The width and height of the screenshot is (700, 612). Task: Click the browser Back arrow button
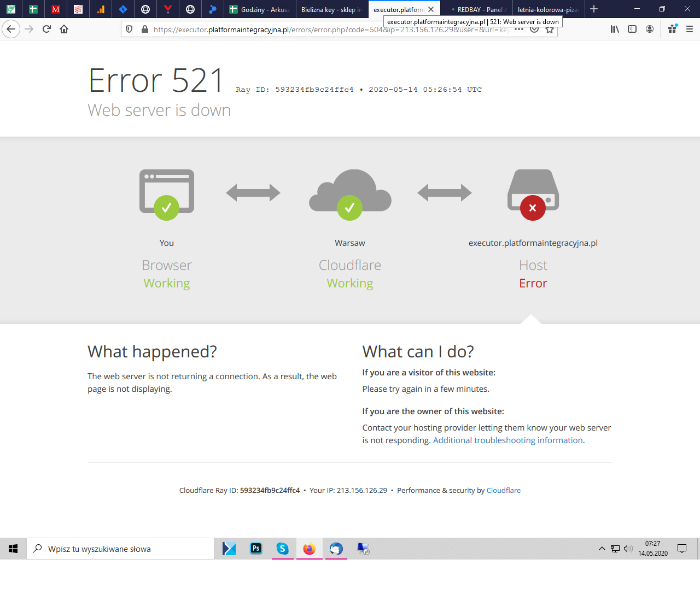[x=11, y=29]
